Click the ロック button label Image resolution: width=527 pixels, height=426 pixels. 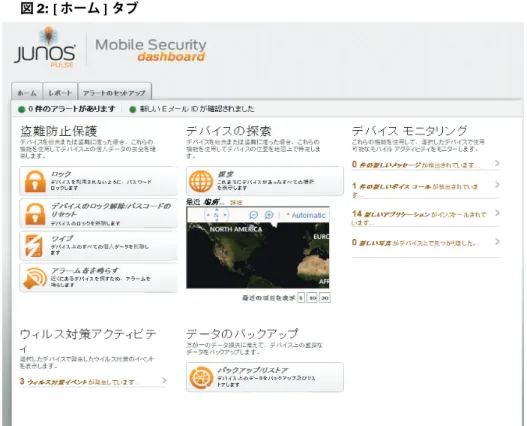61,174
